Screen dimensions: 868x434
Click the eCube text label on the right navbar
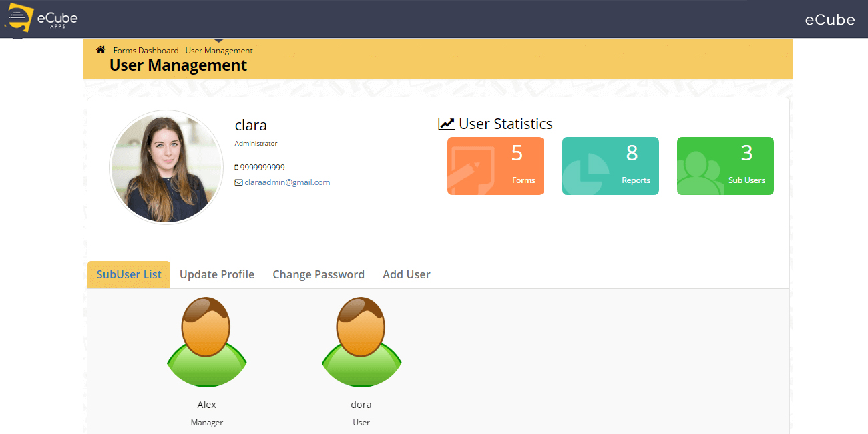[x=829, y=19]
